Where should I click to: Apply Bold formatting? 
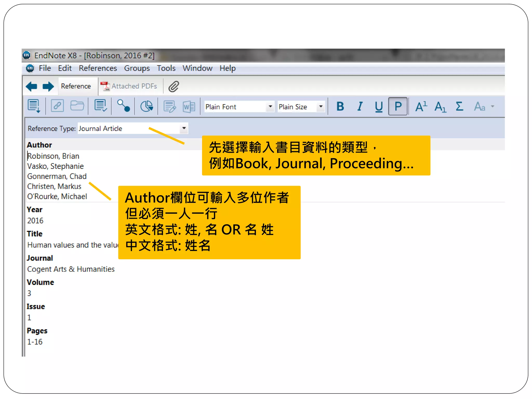340,106
